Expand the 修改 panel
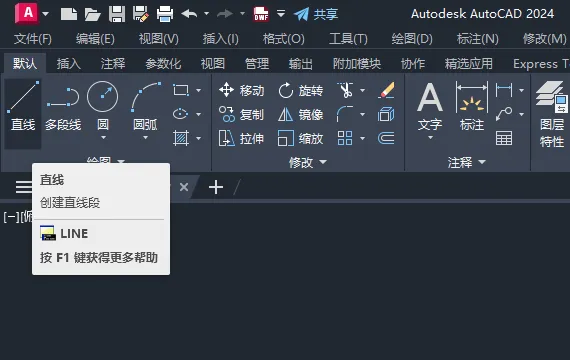 308,162
